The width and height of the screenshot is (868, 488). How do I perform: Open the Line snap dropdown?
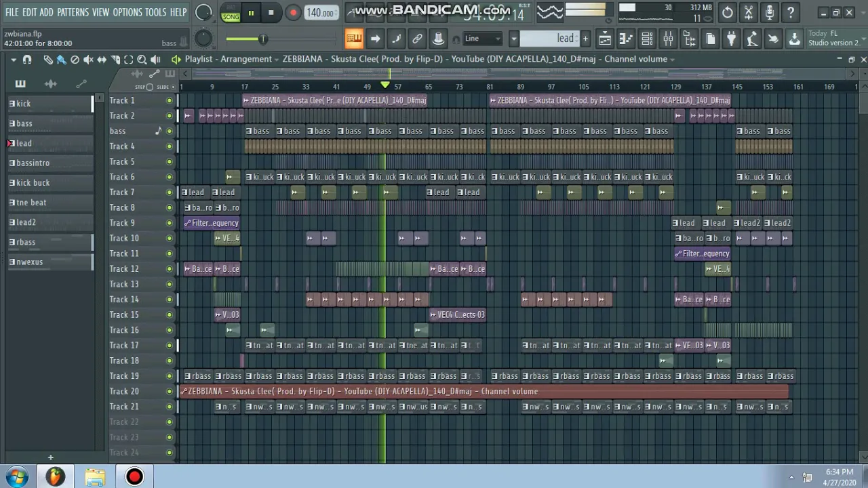[483, 39]
